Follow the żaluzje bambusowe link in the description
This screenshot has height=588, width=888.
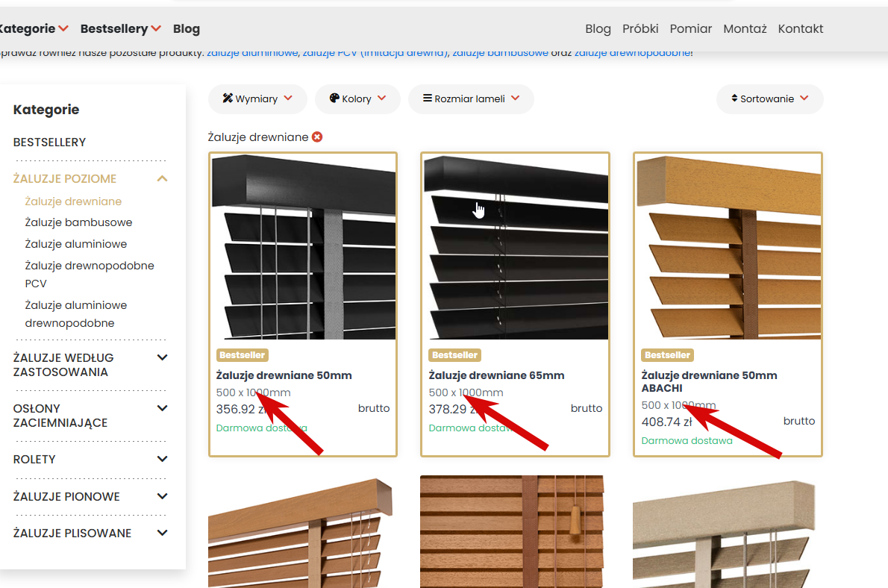[x=500, y=53]
